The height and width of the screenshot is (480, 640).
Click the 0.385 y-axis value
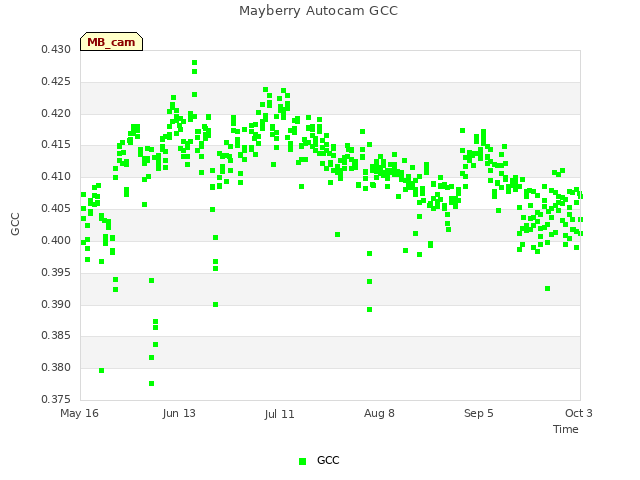click(x=56, y=336)
